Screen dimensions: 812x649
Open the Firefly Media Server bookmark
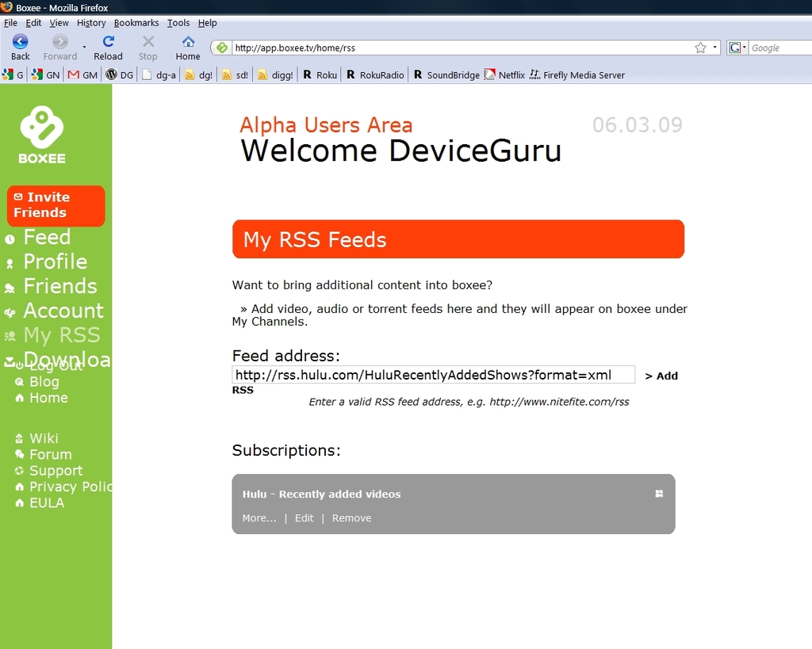pyautogui.click(x=577, y=75)
